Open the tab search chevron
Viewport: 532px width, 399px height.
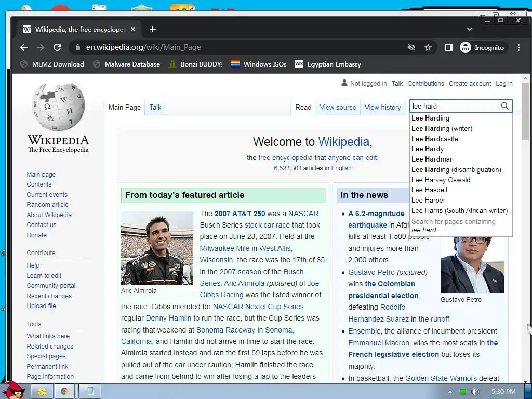[470, 29]
